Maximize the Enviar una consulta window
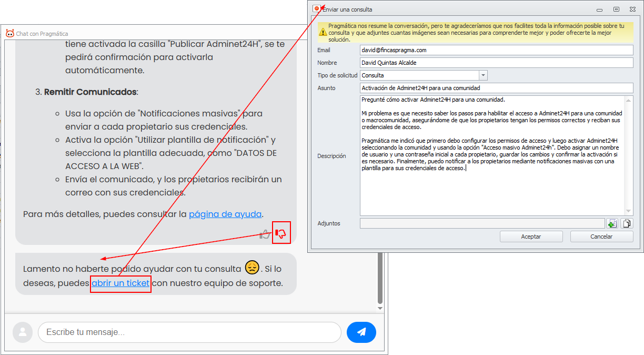 [616, 9]
